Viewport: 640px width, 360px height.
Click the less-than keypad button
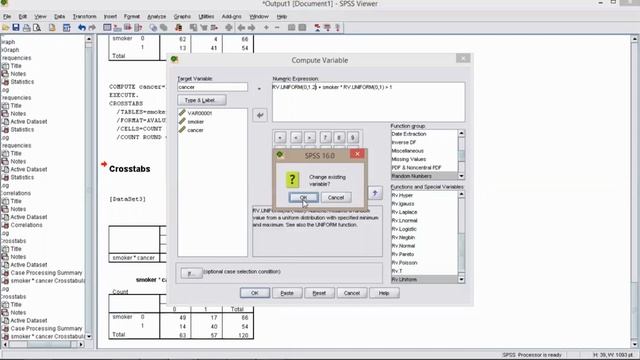pos(296,138)
